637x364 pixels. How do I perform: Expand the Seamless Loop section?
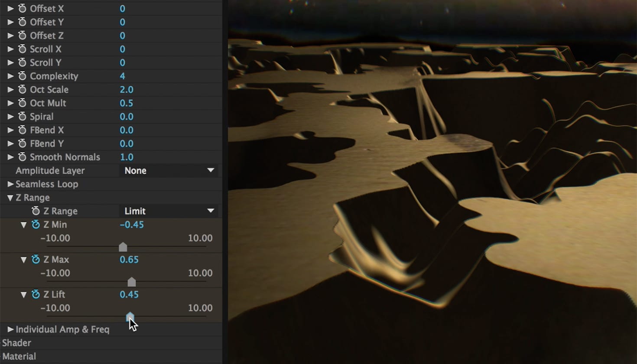pos(10,184)
